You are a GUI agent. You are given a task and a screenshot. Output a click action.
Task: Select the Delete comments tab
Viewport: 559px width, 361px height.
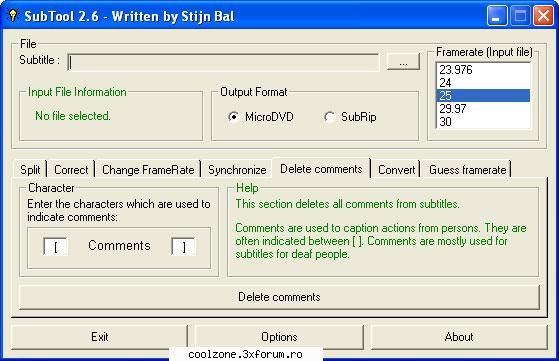(321, 169)
